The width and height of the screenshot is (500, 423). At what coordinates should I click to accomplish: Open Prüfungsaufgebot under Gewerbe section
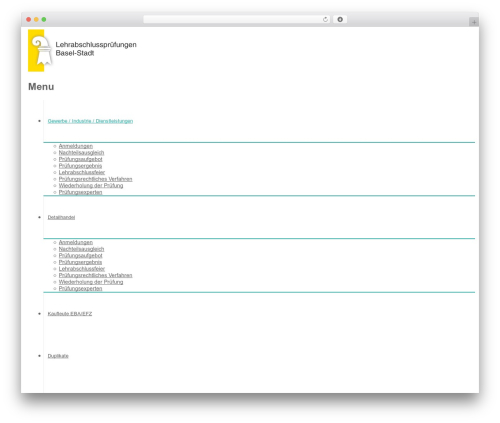coord(80,159)
